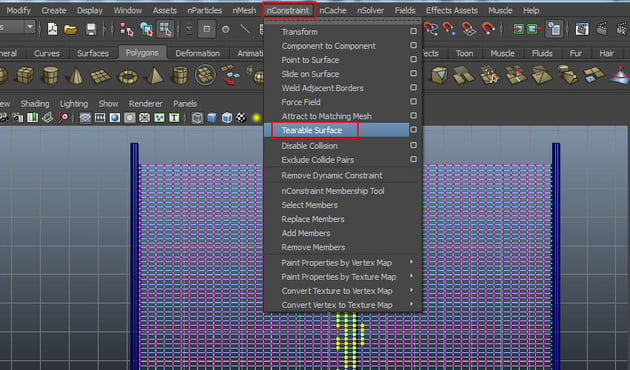The image size is (630, 370).
Task: Open the viewport Lighting menu
Action: [x=74, y=104]
